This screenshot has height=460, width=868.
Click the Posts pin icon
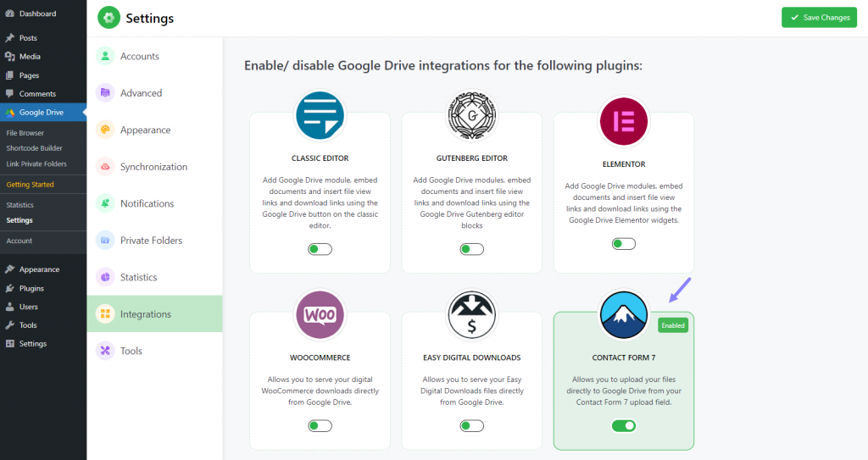[9, 37]
